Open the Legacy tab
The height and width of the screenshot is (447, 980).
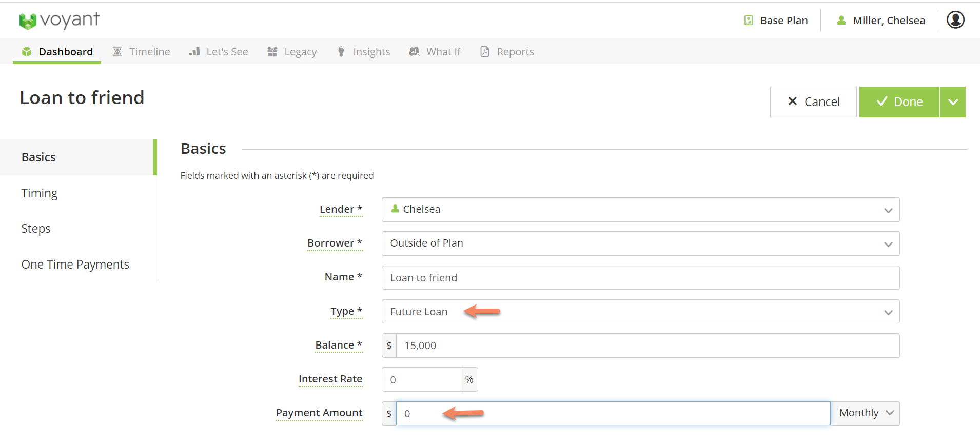click(292, 52)
